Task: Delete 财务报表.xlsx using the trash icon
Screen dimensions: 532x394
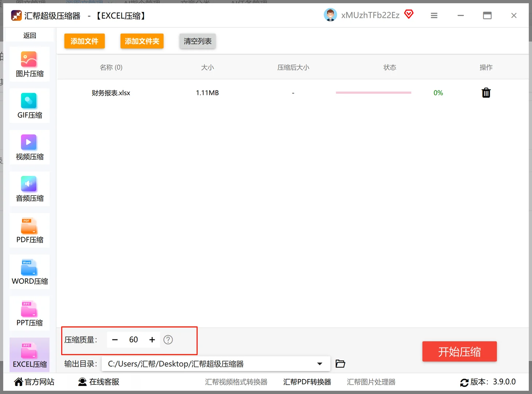Action: (486, 93)
